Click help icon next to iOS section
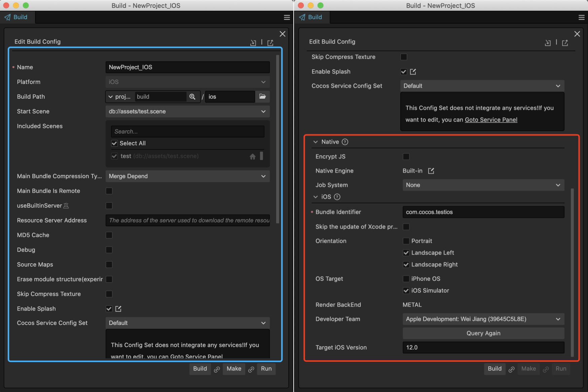This screenshot has height=392, width=588. click(337, 197)
